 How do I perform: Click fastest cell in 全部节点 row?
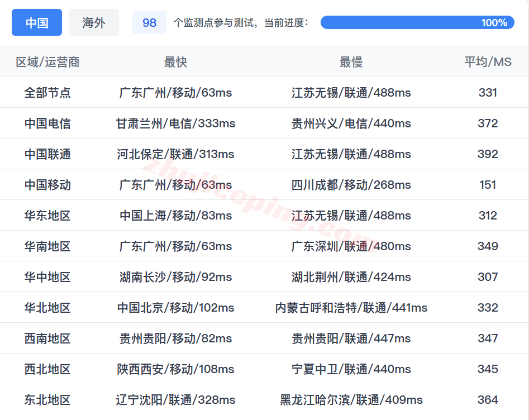pos(175,93)
